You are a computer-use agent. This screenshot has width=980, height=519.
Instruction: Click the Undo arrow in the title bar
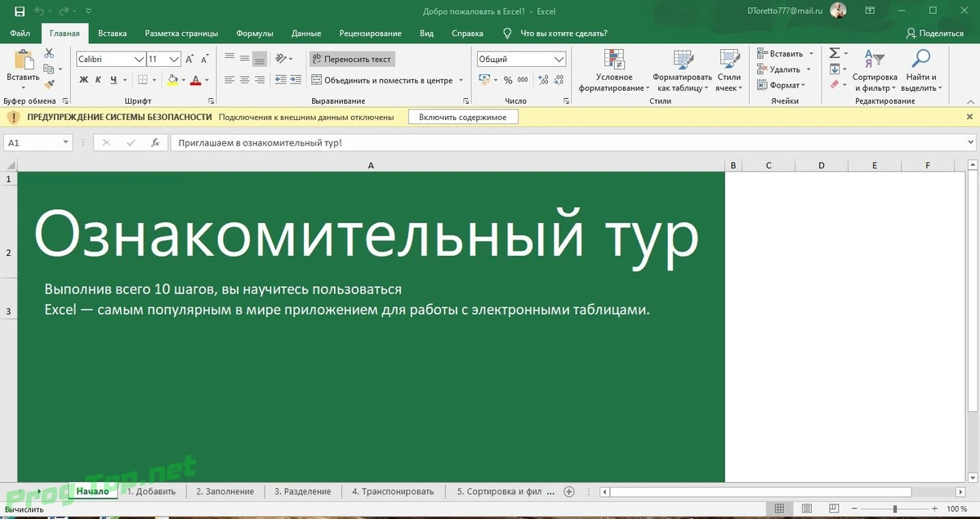tap(39, 11)
